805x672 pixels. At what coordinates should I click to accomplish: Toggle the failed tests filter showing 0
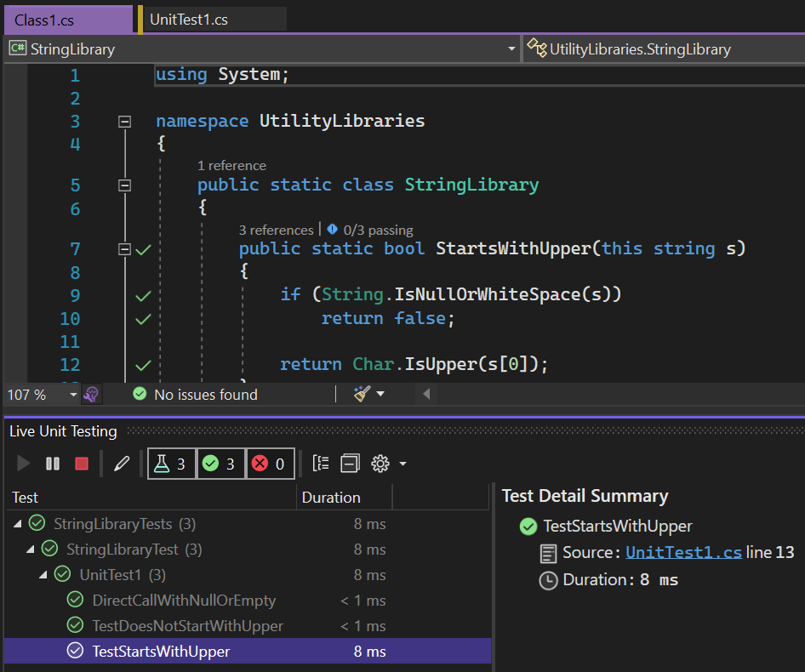pos(268,463)
